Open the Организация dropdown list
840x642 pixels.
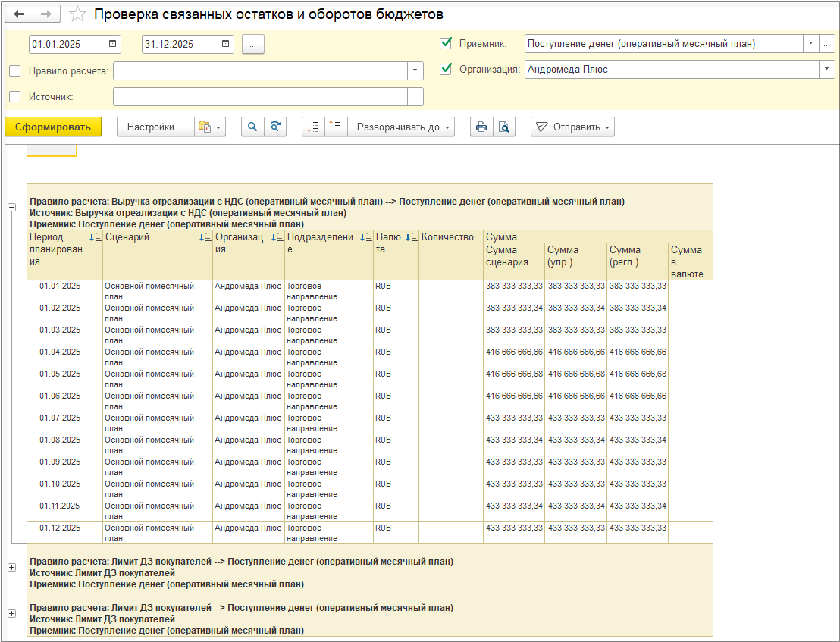coord(826,69)
